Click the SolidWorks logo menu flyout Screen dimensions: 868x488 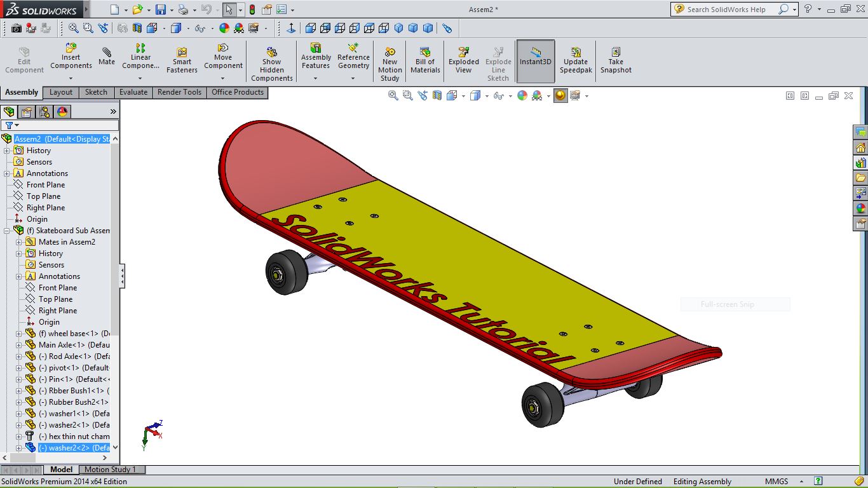tap(86, 10)
